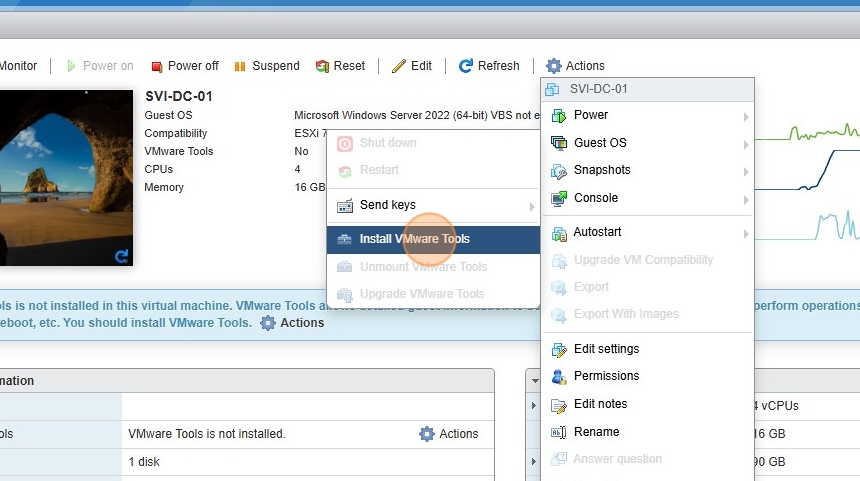Click the SVI-DC-01 header icon in Actions menu
The width and height of the screenshot is (860, 481).
(x=552, y=89)
